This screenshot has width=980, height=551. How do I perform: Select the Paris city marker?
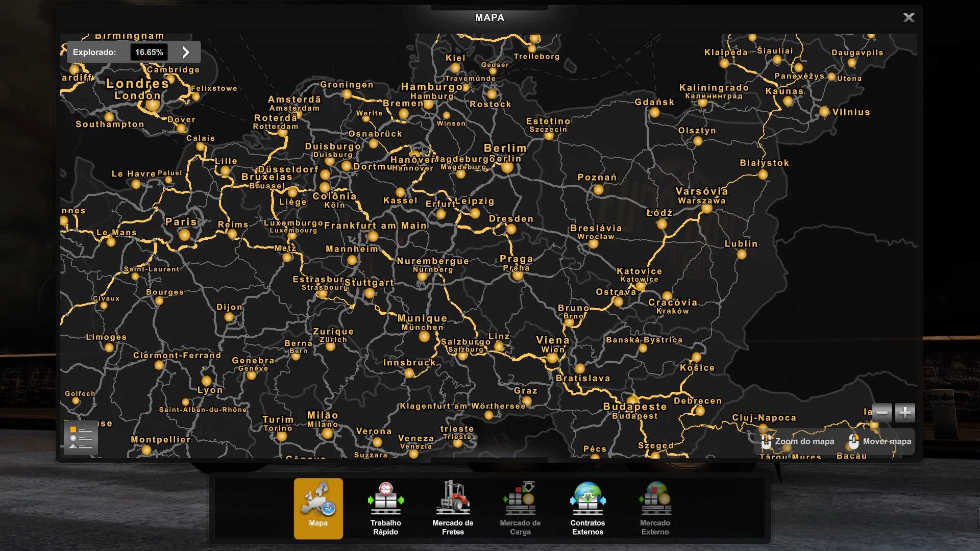pos(184,235)
